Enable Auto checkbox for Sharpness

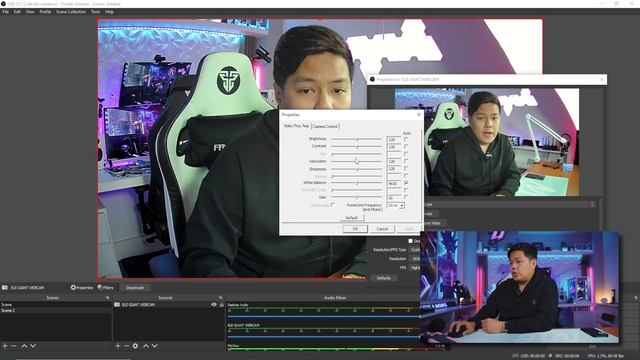tap(406, 168)
